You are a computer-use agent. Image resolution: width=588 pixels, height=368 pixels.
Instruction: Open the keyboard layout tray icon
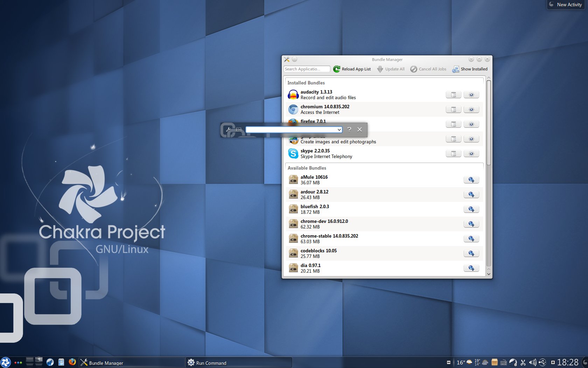click(x=504, y=363)
